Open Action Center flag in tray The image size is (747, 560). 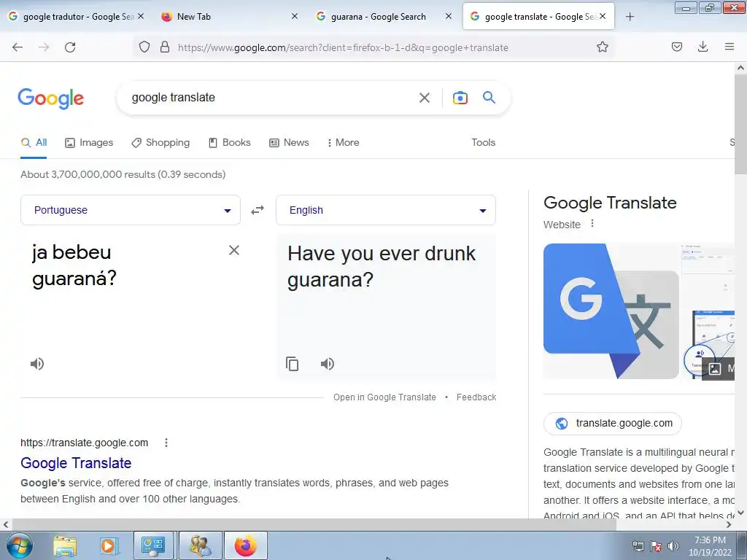(x=656, y=546)
